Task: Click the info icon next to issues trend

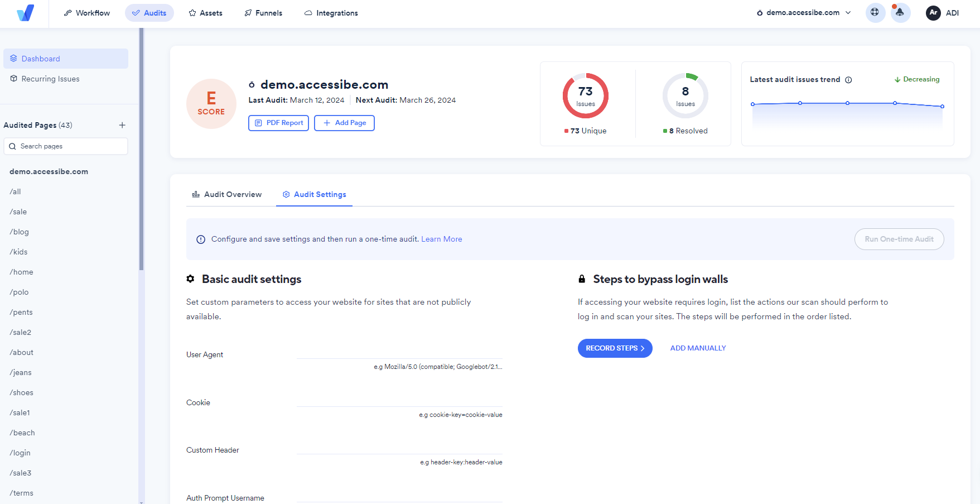Action: (x=848, y=80)
